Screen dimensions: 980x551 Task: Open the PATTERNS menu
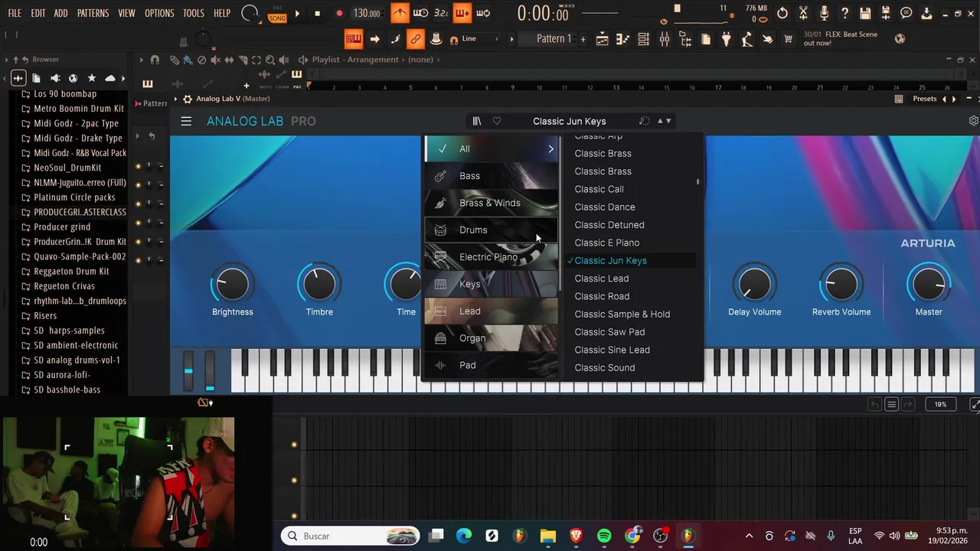93,13
